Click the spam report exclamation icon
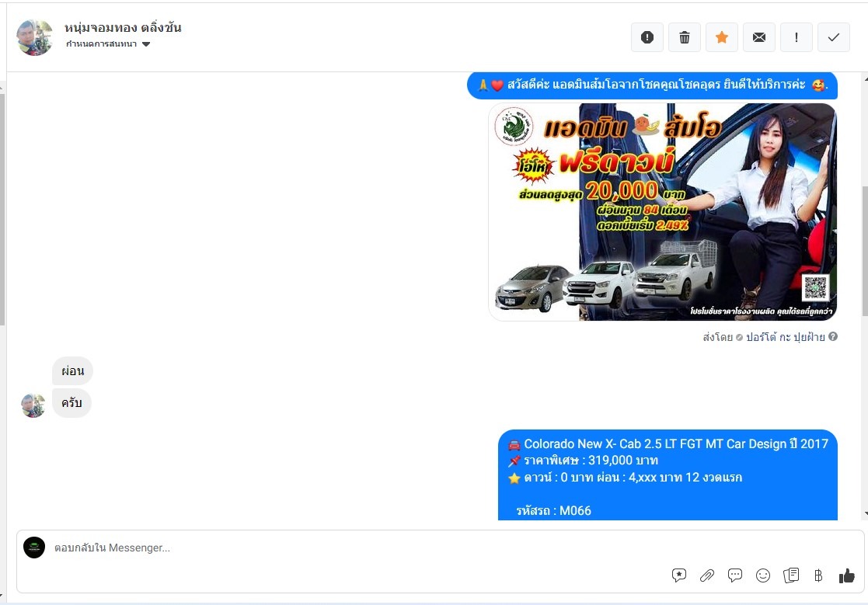Viewport: 868px width, 605px height. click(647, 37)
